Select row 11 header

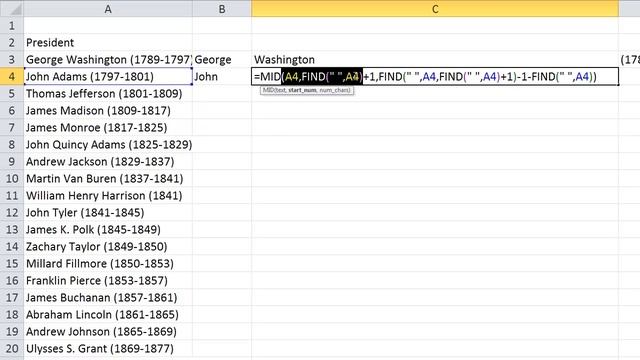11,196
